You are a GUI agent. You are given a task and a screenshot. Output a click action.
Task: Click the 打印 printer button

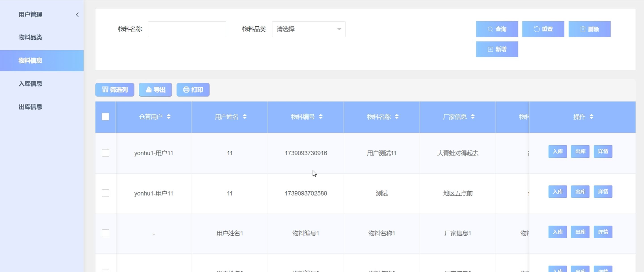point(193,90)
